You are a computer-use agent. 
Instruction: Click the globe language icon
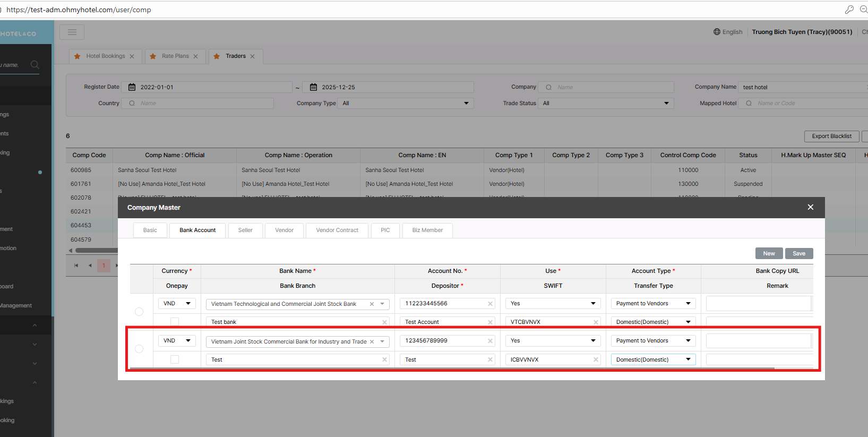[x=717, y=32]
